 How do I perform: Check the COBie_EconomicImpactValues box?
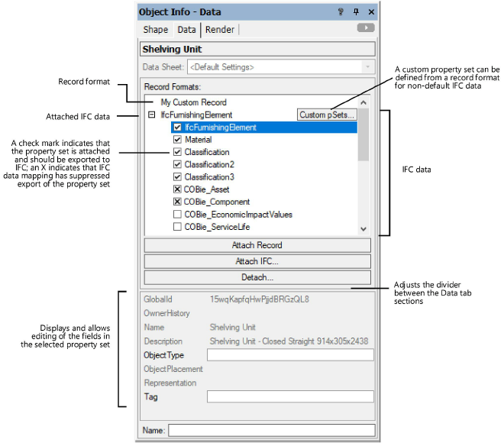click(x=177, y=215)
